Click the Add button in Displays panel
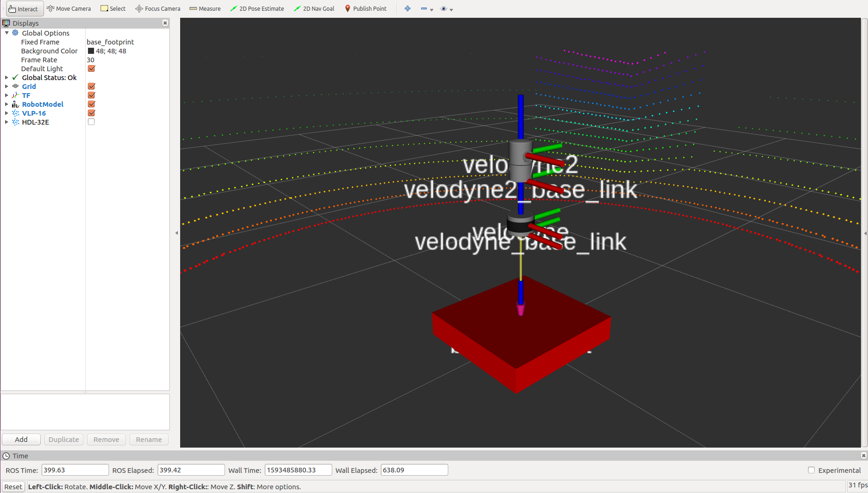This screenshot has height=493, width=868. [21, 439]
